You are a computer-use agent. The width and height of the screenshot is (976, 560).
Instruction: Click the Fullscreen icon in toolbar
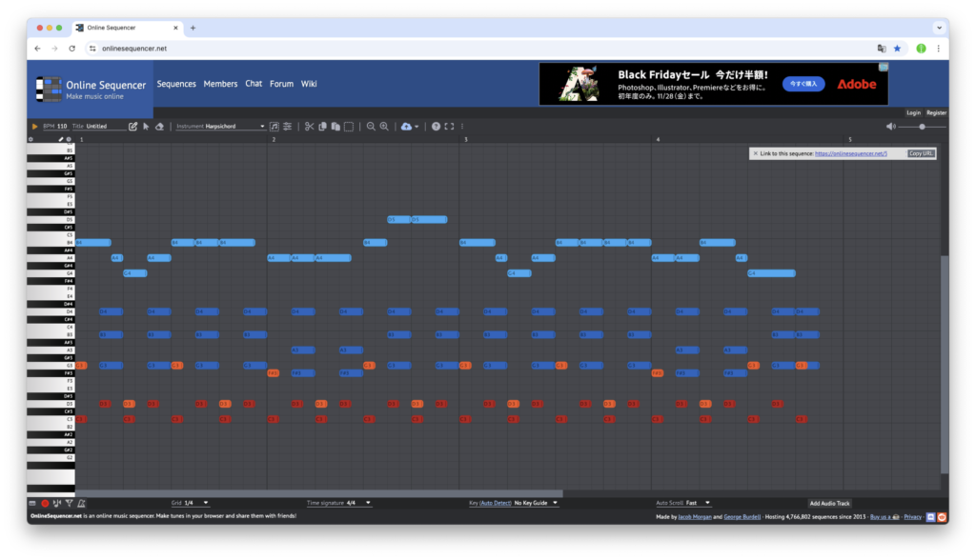(x=449, y=126)
